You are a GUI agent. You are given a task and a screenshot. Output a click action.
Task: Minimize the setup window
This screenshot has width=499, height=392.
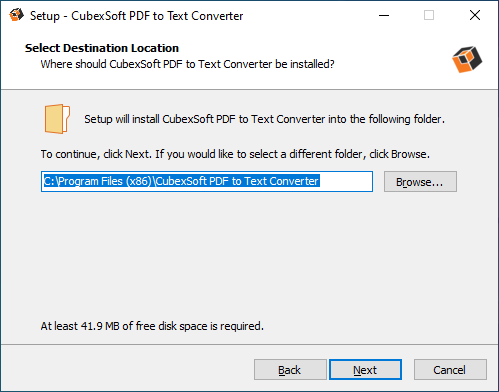tap(384, 15)
